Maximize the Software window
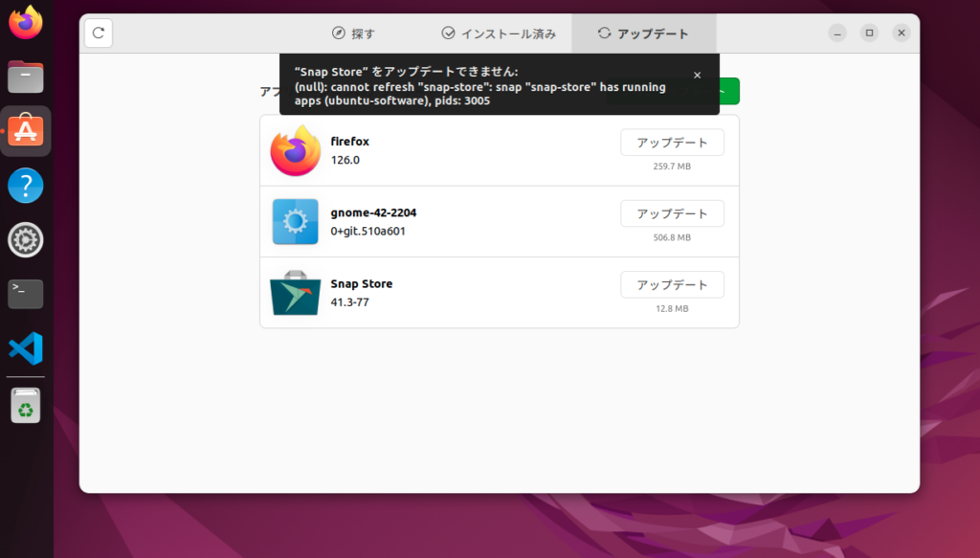The width and height of the screenshot is (980, 558). pyautogui.click(x=869, y=33)
